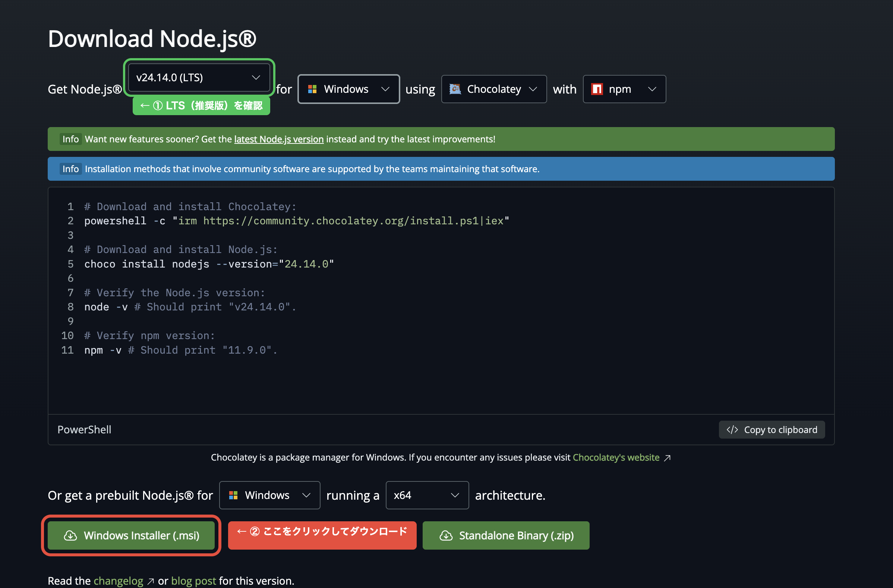Click the choco install command line
This screenshot has width=893, height=588.
pyautogui.click(x=209, y=264)
